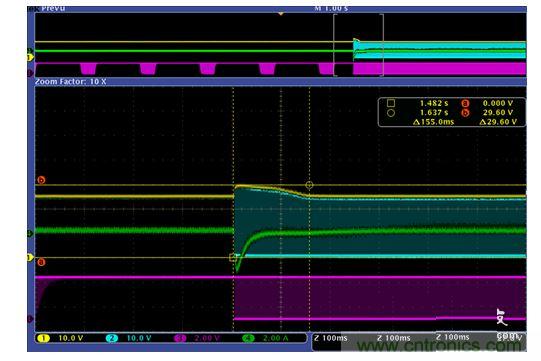Screen dimensions: 541x361
Task: Click the 29.60 V cursor b readout
Action: (498, 113)
